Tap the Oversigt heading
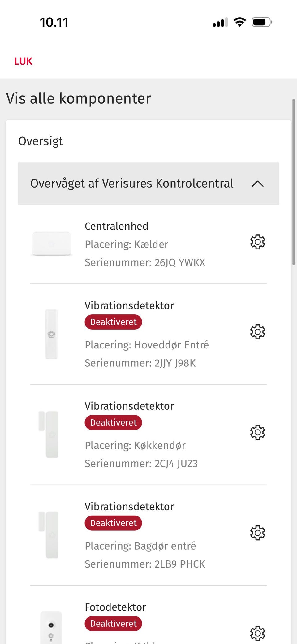This screenshot has width=297, height=644. [x=41, y=141]
